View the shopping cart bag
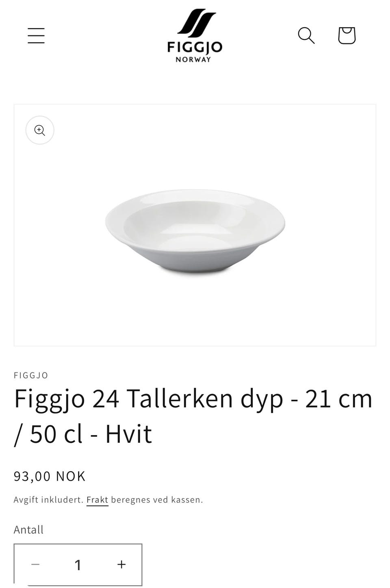Screen dimensions: 390x588 pos(347,35)
